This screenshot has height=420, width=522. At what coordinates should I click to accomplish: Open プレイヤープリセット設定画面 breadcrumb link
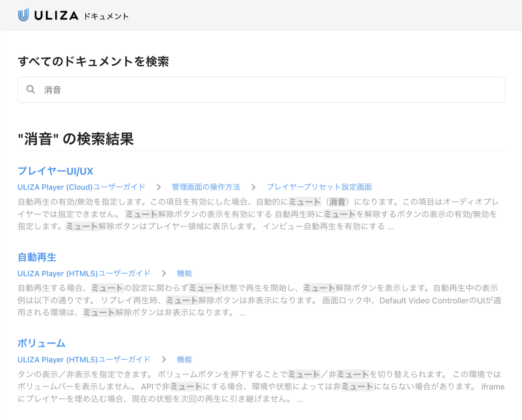point(319,187)
